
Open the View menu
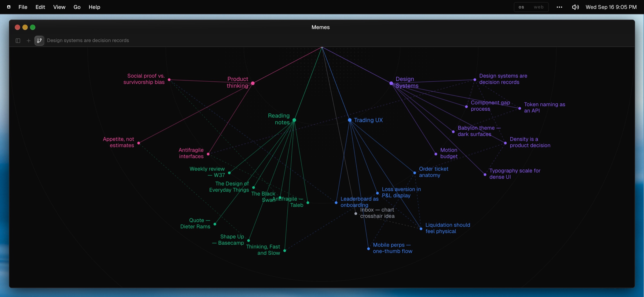tap(59, 7)
